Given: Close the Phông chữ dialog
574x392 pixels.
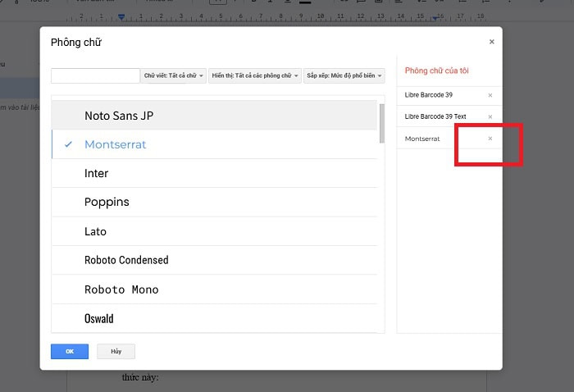Looking at the screenshot, I should 491,42.
